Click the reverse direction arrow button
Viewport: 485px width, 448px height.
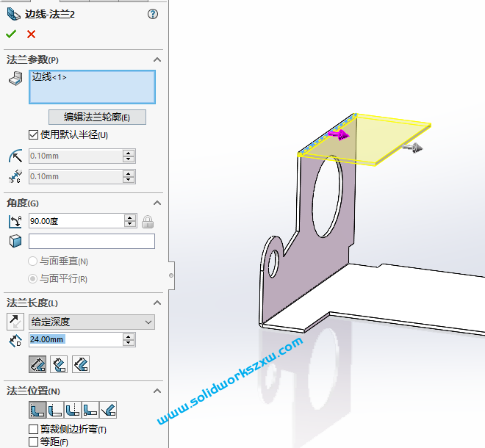15,322
